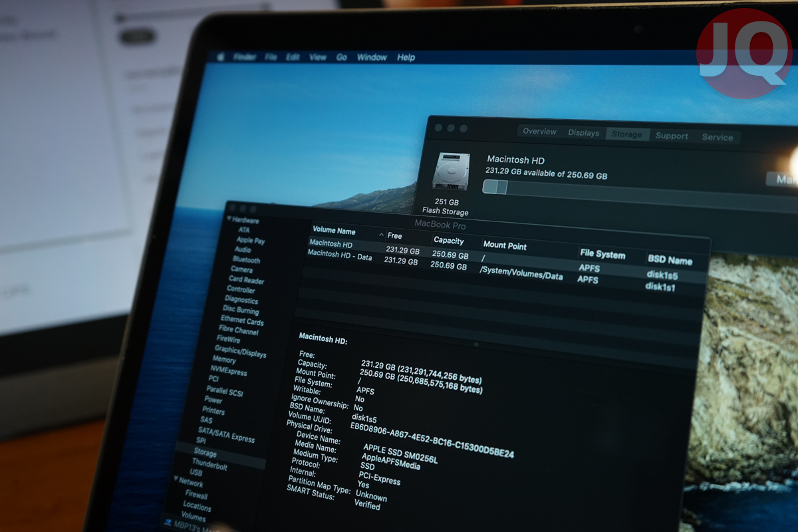This screenshot has height=532, width=798.
Task: Select Parallel SCSI in the sidebar
Action: tap(224, 392)
